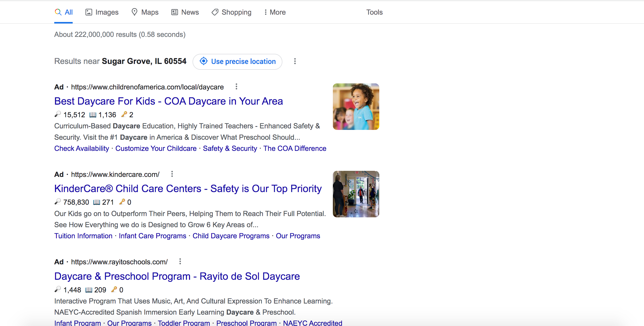Open the Tools options
Viewport: 644px width, 326px height.
pos(374,12)
